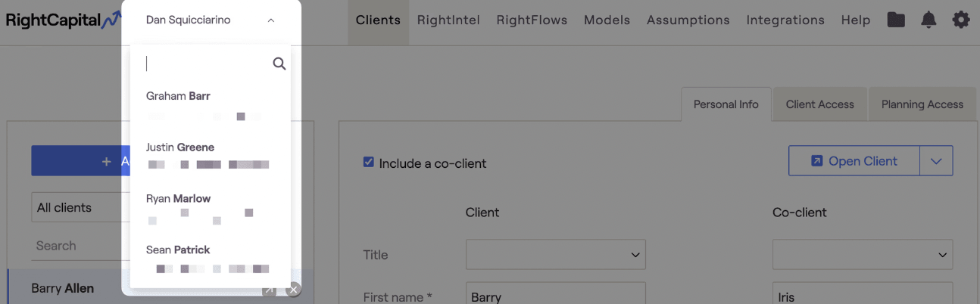Click the Open Client button
Screen dimensions: 980x304
pyautogui.click(x=854, y=161)
